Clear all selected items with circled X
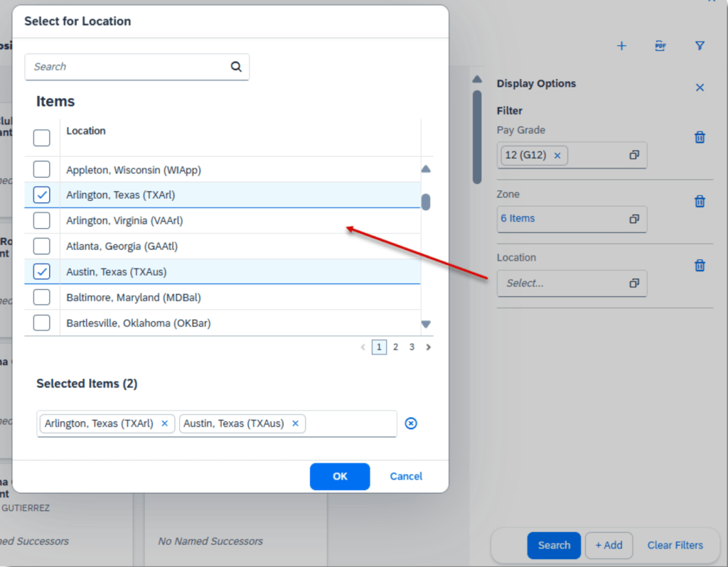 coord(411,423)
